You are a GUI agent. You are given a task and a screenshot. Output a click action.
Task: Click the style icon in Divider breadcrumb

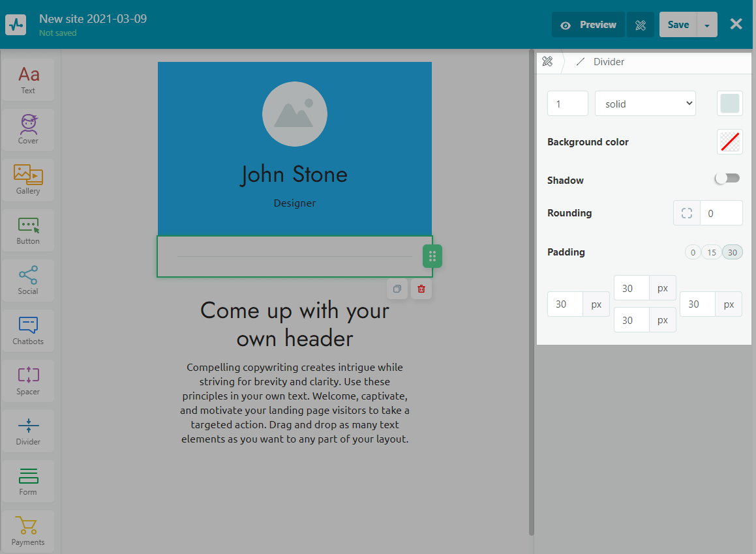click(548, 62)
